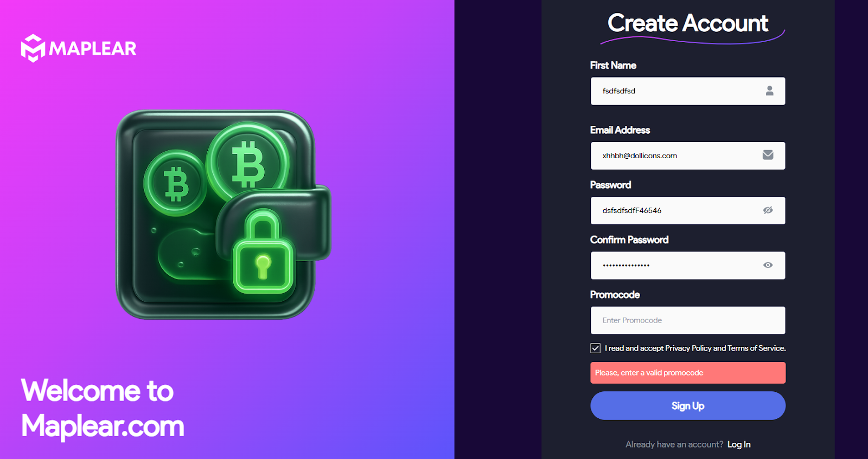Screen dimensions: 868x459
Task: Click the Sign Up button
Action: coord(688,405)
